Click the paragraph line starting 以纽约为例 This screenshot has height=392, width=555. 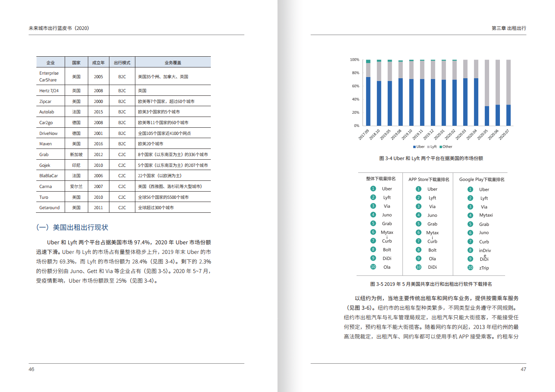pos(437,298)
